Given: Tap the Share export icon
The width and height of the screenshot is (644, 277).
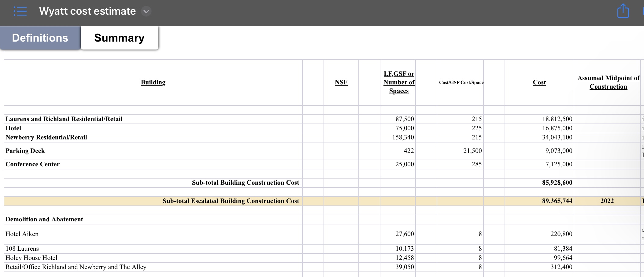Looking at the screenshot, I should pyautogui.click(x=623, y=12).
